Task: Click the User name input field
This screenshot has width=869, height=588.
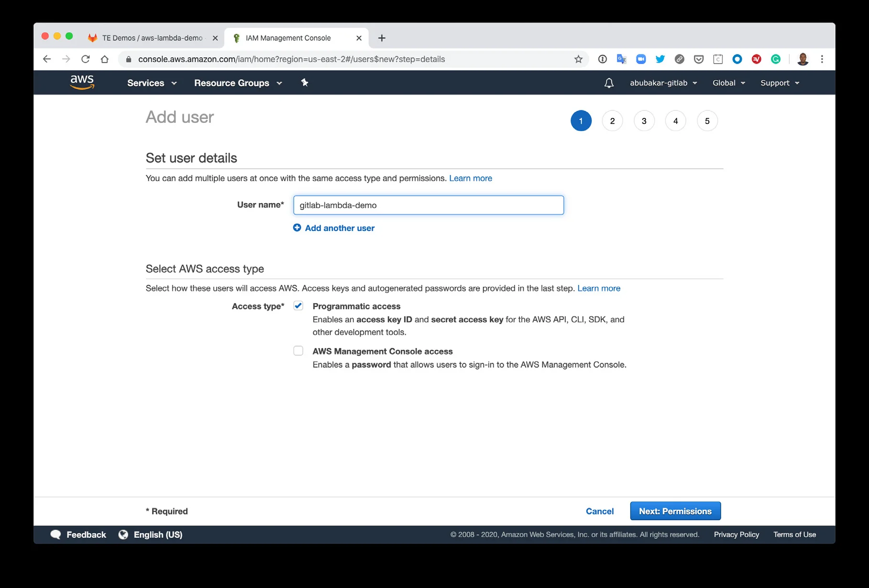Action: coord(428,205)
